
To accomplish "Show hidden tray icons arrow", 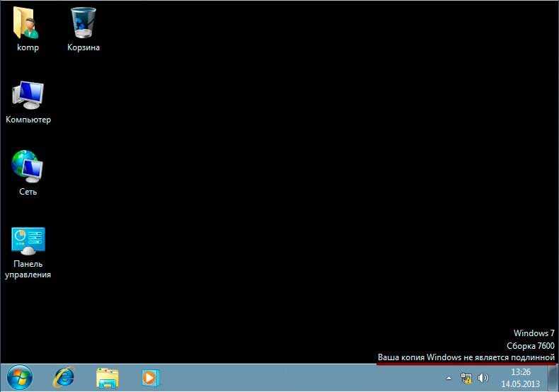I will click(449, 378).
